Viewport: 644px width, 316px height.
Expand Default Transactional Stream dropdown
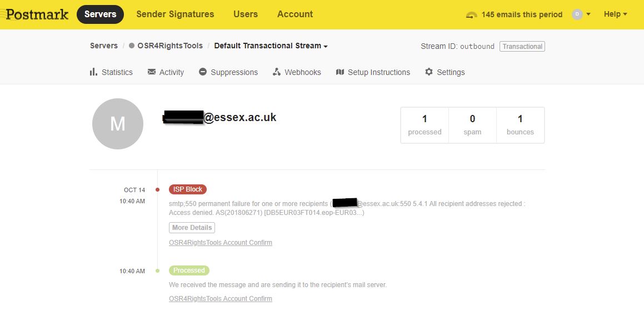tap(271, 46)
